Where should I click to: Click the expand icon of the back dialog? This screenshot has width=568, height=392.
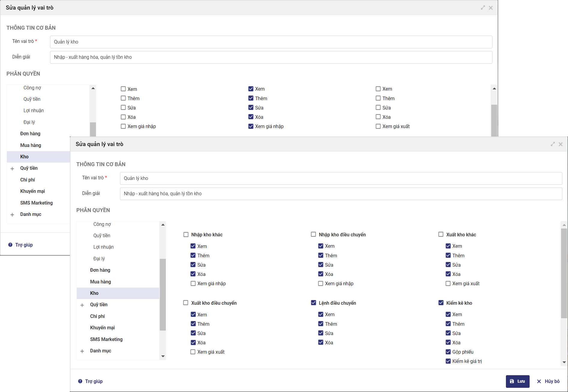(483, 8)
